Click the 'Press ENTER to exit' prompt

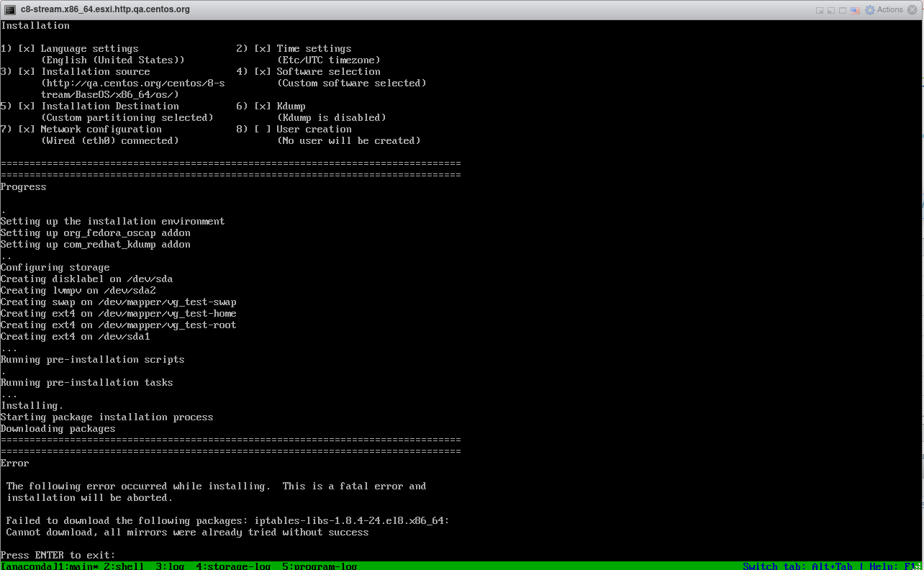58,555
